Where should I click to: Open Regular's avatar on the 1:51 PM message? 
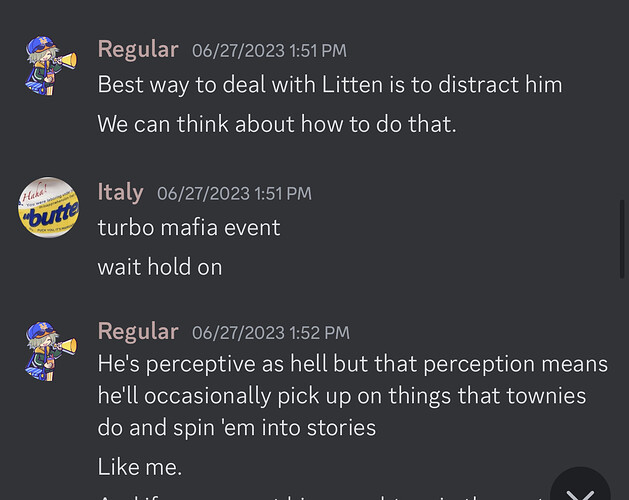coord(49,65)
